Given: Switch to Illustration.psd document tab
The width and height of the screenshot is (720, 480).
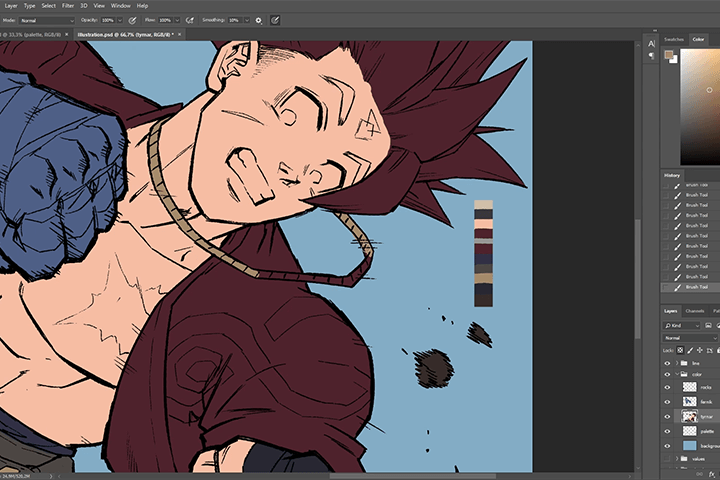Looking at the screenshot, I should pos(125,34).
